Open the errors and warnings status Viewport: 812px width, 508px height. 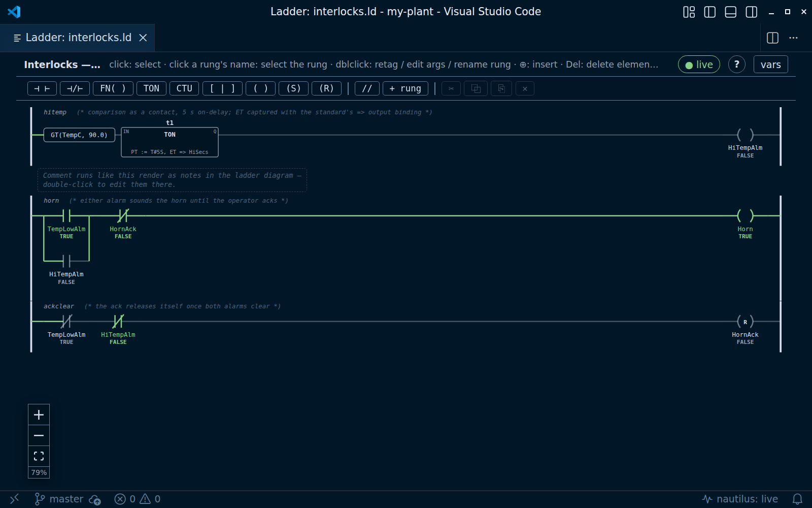tap(138, 499)
